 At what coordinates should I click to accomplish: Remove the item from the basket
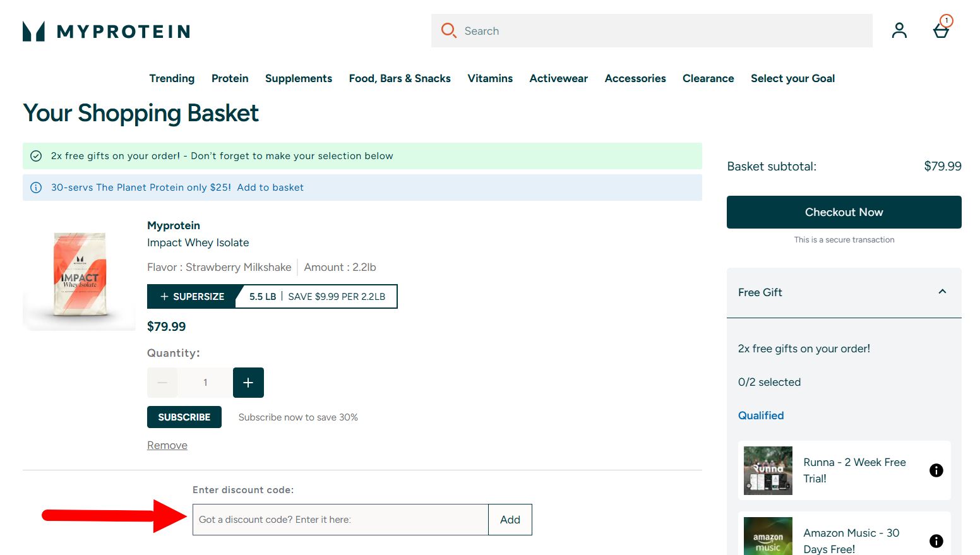[167, 445]
